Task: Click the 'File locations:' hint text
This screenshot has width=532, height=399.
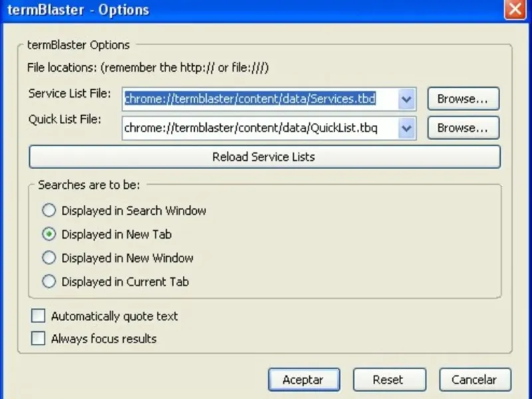Action: pyautogui.click(x=148, y=68)
